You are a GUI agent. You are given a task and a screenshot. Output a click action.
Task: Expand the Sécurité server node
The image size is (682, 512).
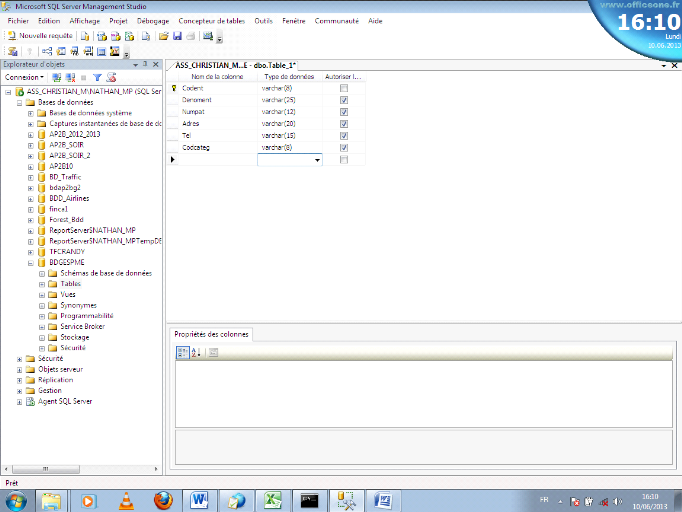point(19,358)
